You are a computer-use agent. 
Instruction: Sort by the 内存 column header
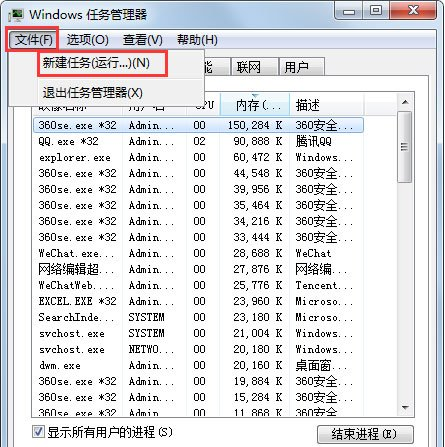point(255,105)
